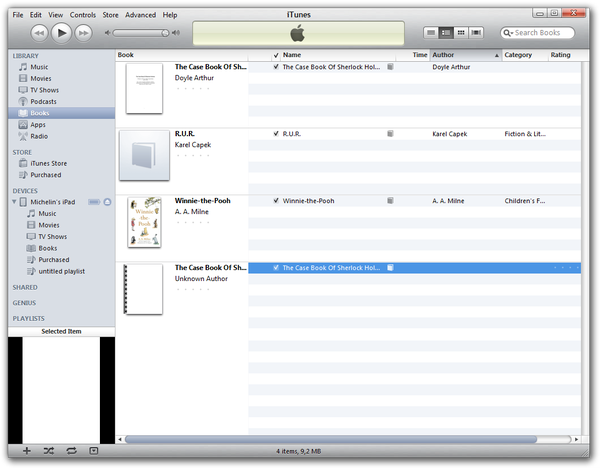This screenshot has height=468, width=600.
Task: Uncheck the highlighted Unknown Author book
Action: tap(276, 267)
